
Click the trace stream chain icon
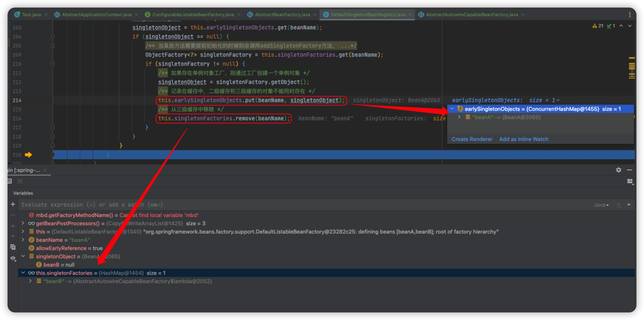point(20,181)
